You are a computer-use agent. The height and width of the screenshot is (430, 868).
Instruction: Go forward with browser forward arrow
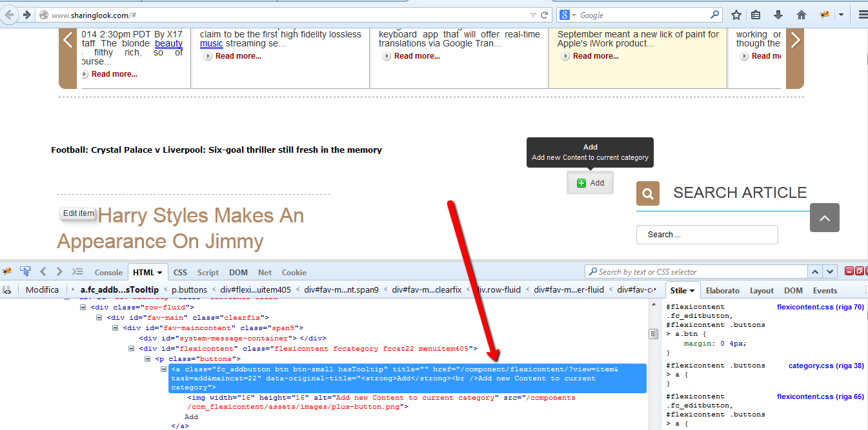pyautogui.click(x=26, y=15)
